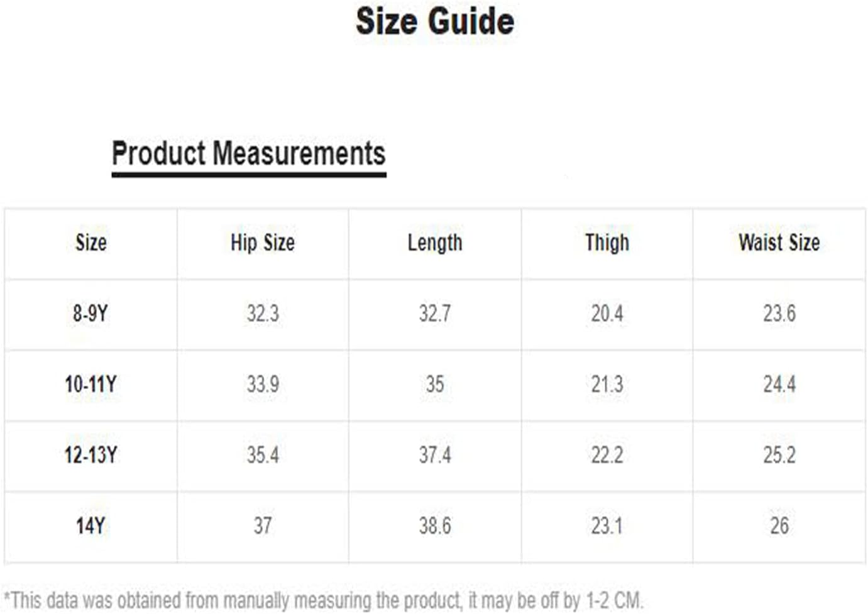This screenshot has height=614, width=868.
Task: Click the manual measurement disclaimer note
Action: pyautogui.click(x=323, y=601)
